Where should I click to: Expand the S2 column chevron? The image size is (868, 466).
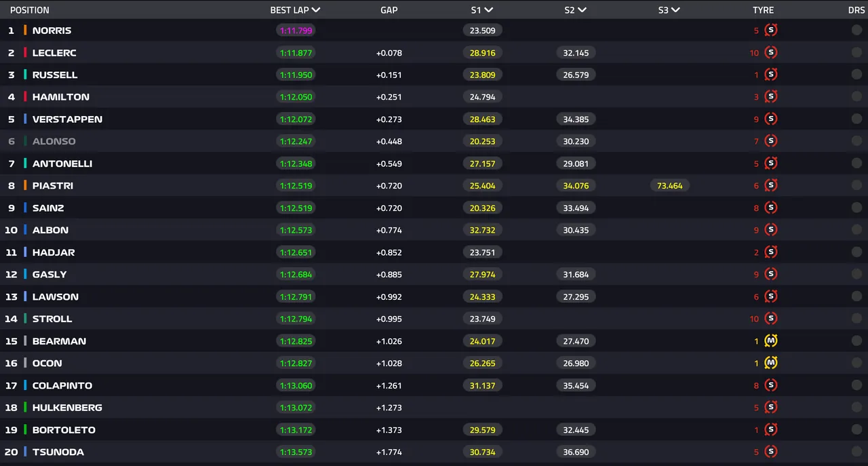tap(583, 10)
